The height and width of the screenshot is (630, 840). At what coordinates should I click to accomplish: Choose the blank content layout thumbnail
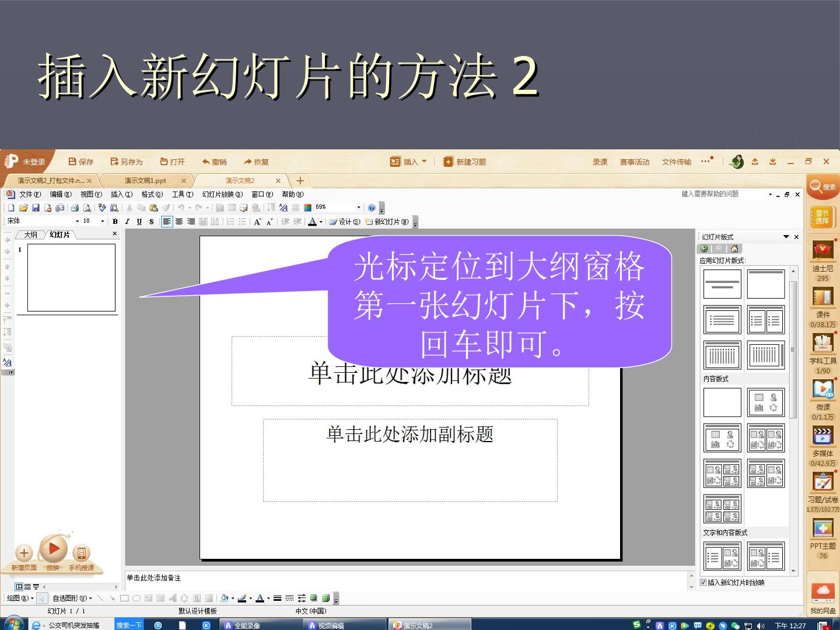(x=722, y=402)
